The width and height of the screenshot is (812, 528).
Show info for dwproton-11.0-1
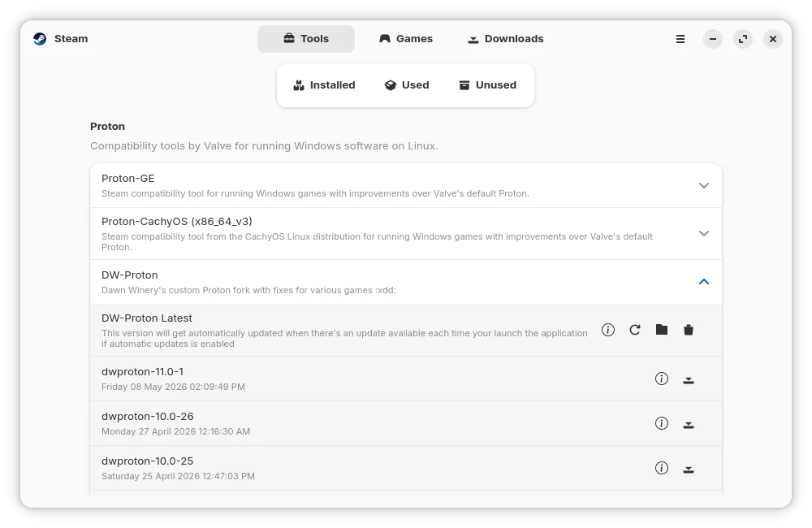click(661, 379)
